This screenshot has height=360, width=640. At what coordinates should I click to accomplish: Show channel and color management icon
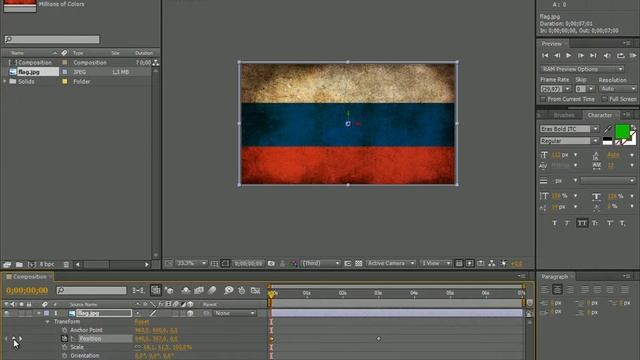[x=293, y=264]
